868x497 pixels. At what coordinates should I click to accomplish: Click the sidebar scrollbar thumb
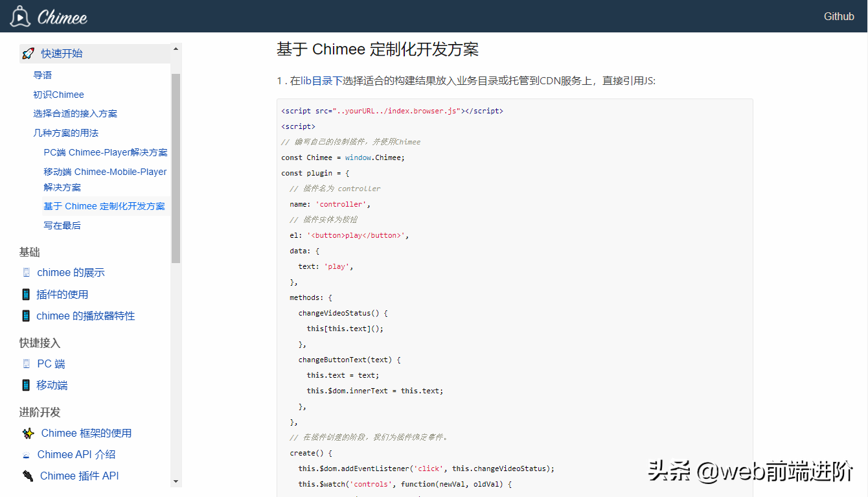(176, 168)
